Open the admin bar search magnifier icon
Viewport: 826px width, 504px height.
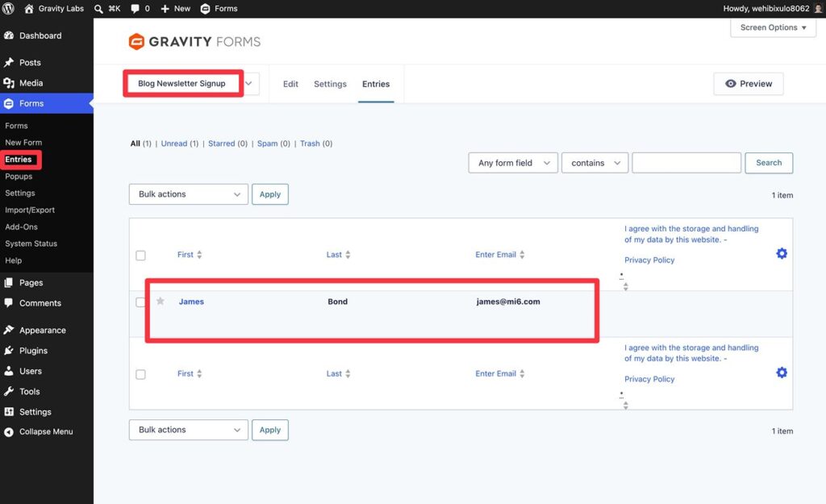tap(98, 9)
